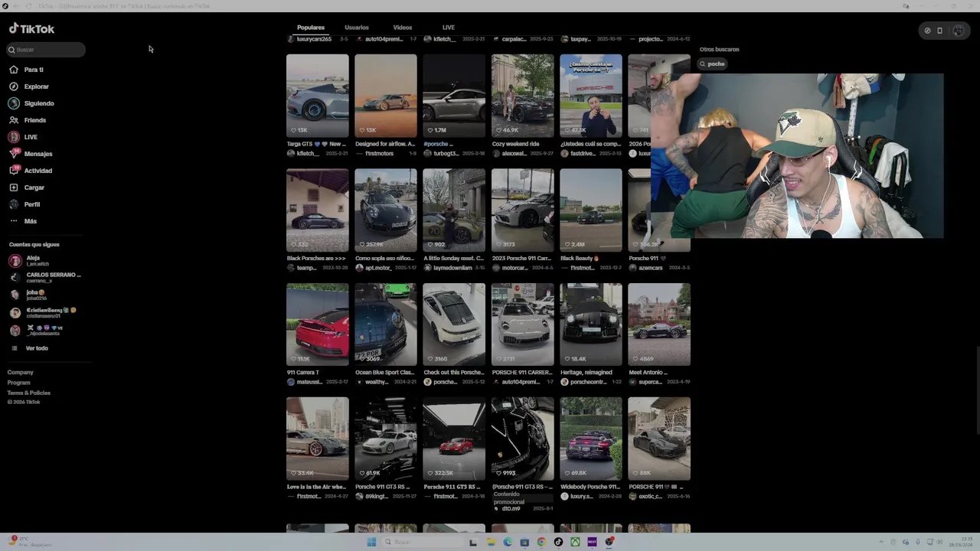This screenshot has width=980, height=551.
Task: Expand the Program footer section
Action: (x=19, y=383)
